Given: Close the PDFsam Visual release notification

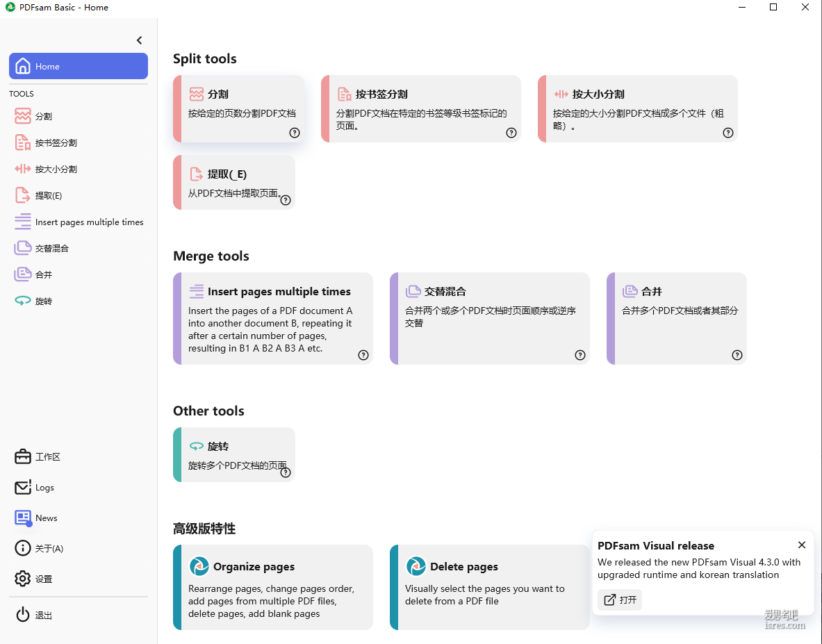Looking at the screenshot, I should coord(802,545).
